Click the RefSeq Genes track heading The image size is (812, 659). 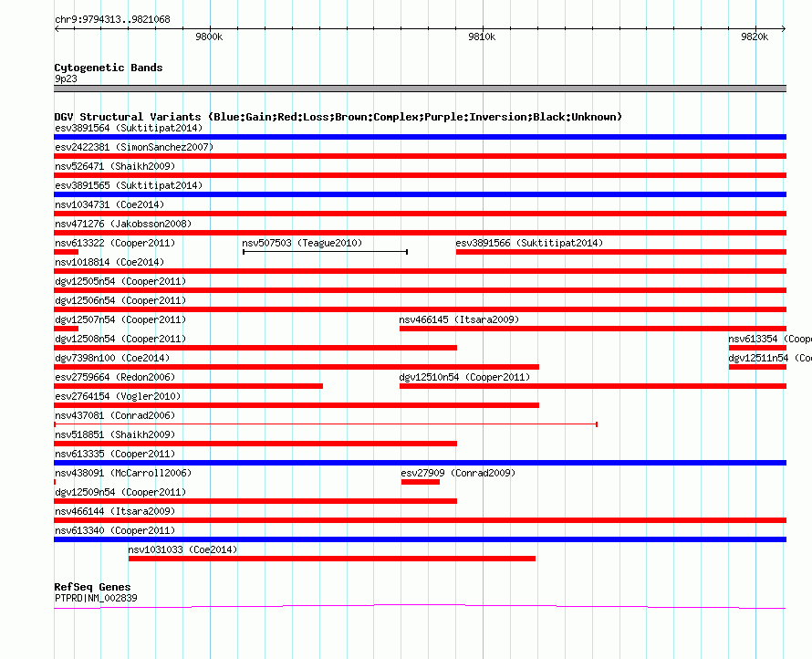tap(92, 587)
